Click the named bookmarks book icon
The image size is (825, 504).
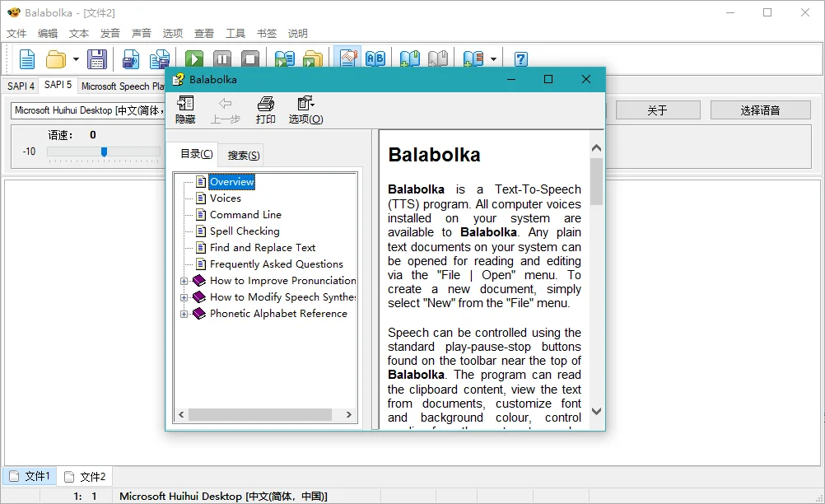click(x=473, y=58)
